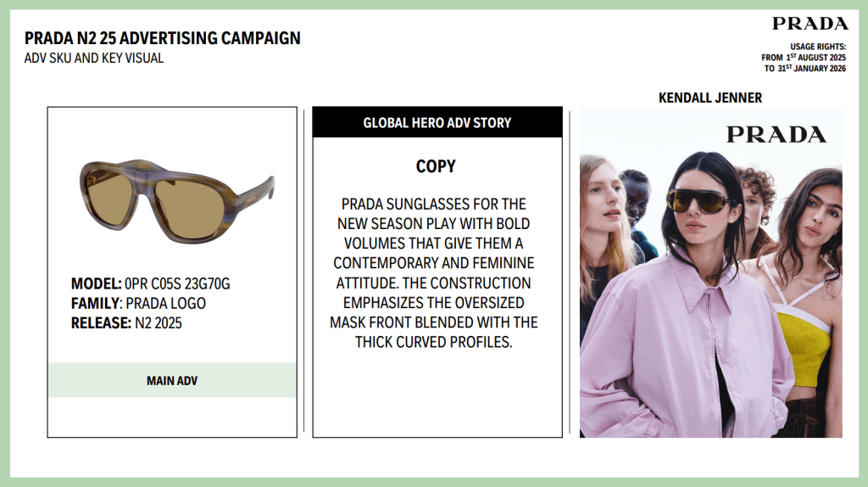Click the ADV SKU AND KEY VISUAL subtitle
Image resolution: width=868 pixels, height=487 pixels.
click(x=94, y=59)
